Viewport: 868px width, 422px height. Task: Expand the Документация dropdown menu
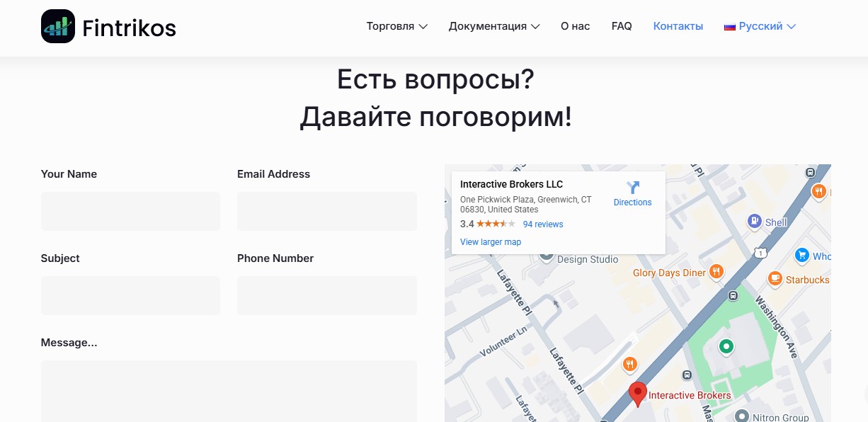coord(494,26)
